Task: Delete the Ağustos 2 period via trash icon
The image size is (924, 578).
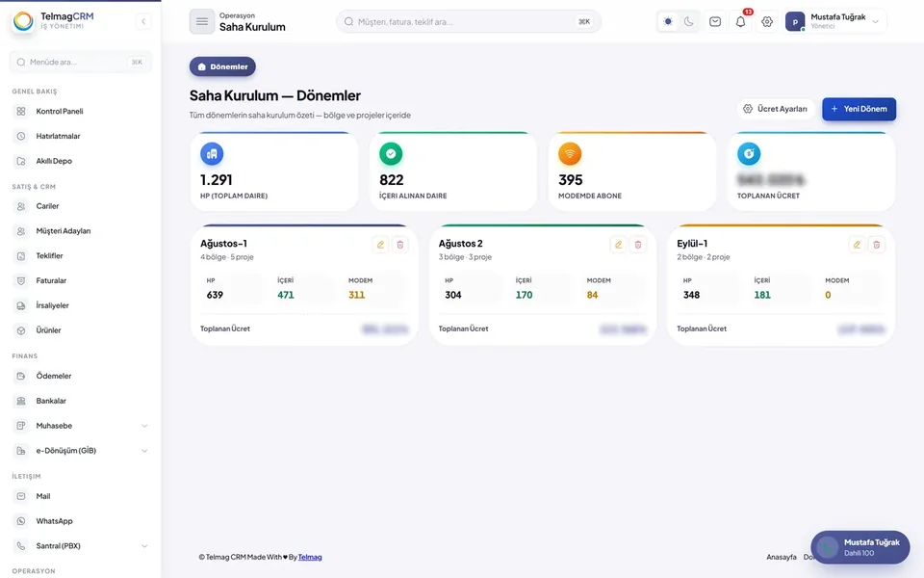Action: click(x=637, y=245)
